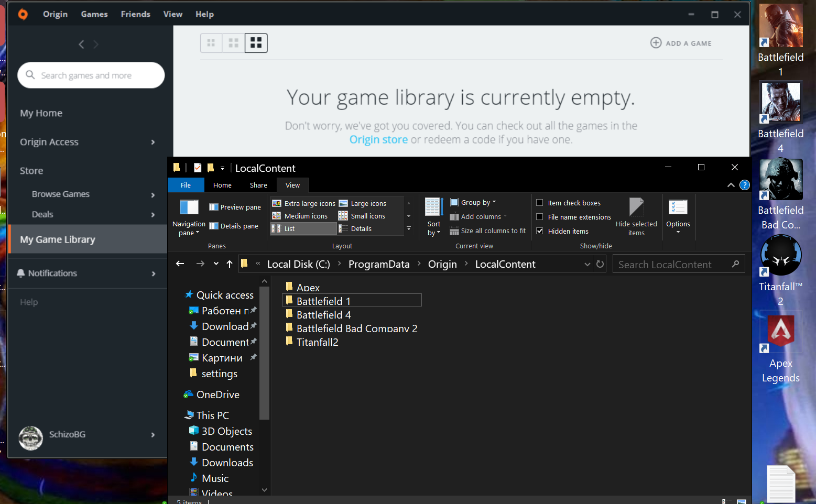Choose Large icons layout
This screenshot has width=816, height=504.
363,203
